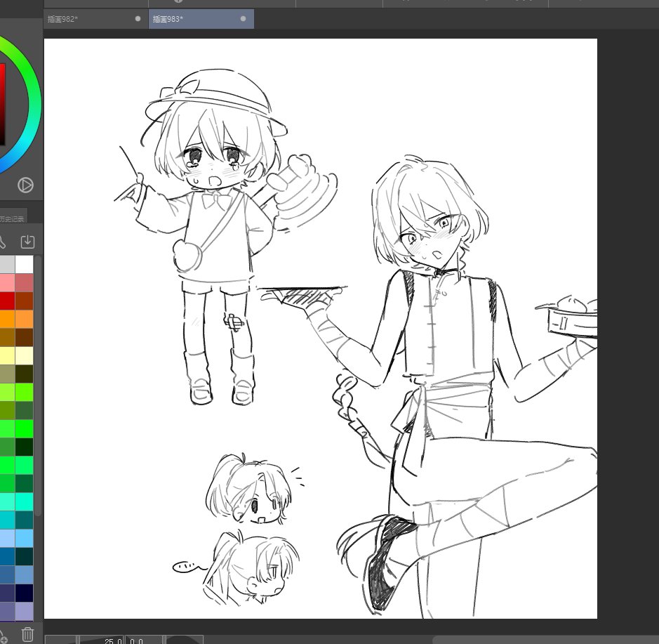Image resolution: width=659 pixels, height=644 pixels.
Task: Select the navy blue swatch
Action: click(24, 593)
